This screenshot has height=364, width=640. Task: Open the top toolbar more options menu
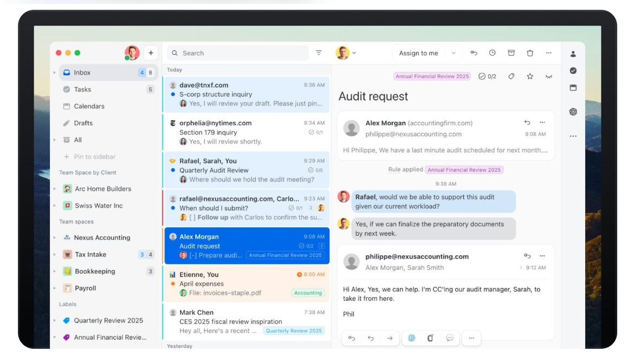(x=549, y=53)
